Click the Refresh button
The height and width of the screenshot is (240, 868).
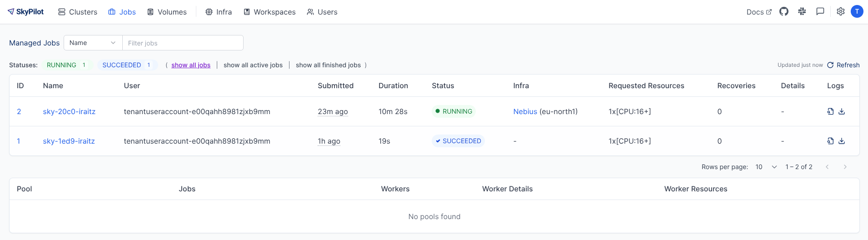[843, 65]
